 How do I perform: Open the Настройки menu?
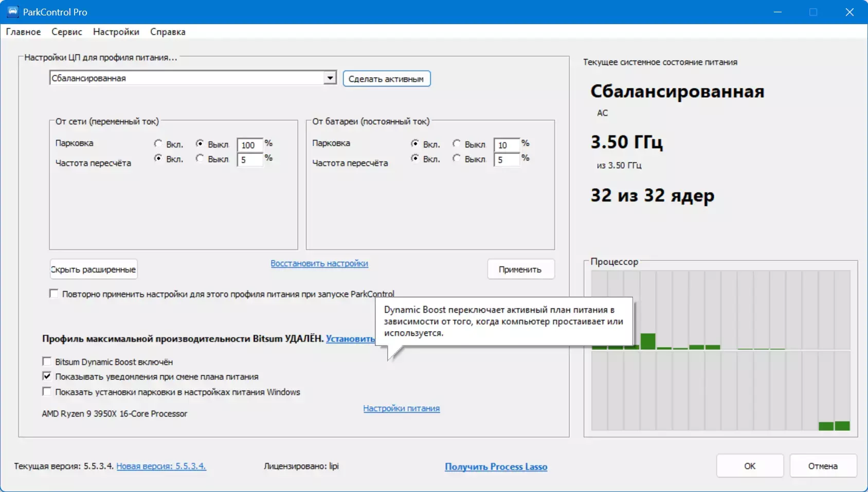(x=116, y=32)
